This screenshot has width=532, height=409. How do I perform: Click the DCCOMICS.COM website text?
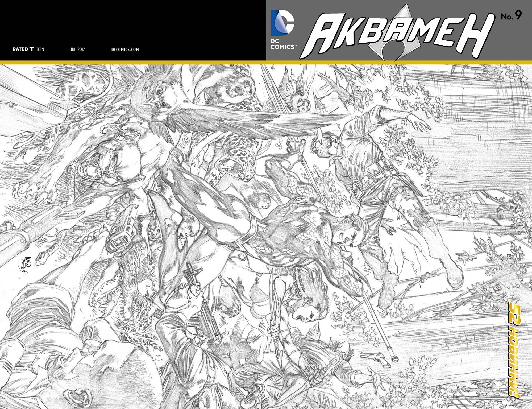click(125, 49)
